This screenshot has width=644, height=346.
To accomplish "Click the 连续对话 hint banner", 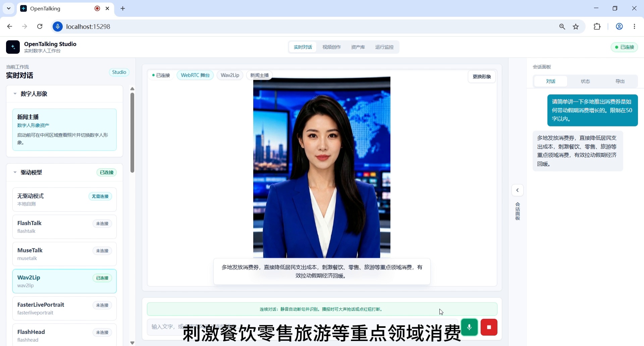I will pyautogui.click(x=322, y=309).
